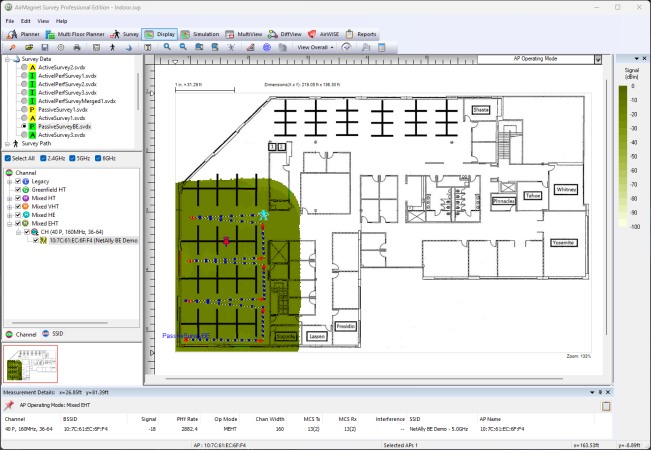
Task: Click the walking person toolbar icon
Action: coord(113,47)
